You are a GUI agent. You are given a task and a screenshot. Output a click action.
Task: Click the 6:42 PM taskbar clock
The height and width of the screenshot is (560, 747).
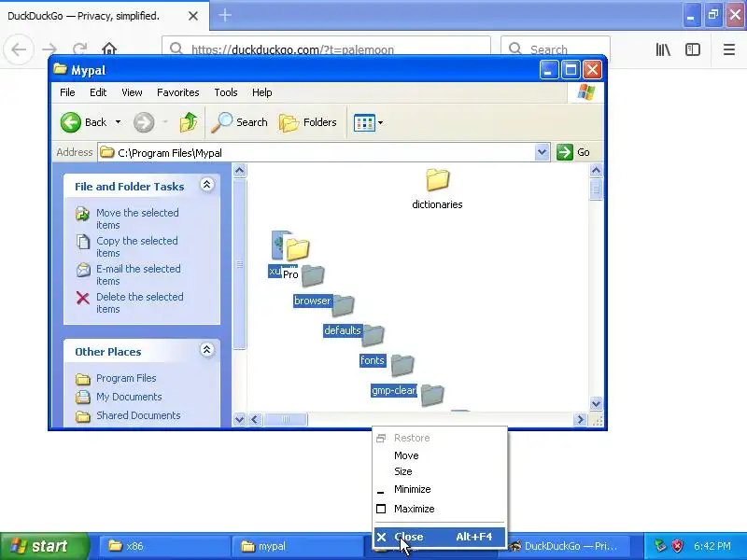tap(712, 546)
